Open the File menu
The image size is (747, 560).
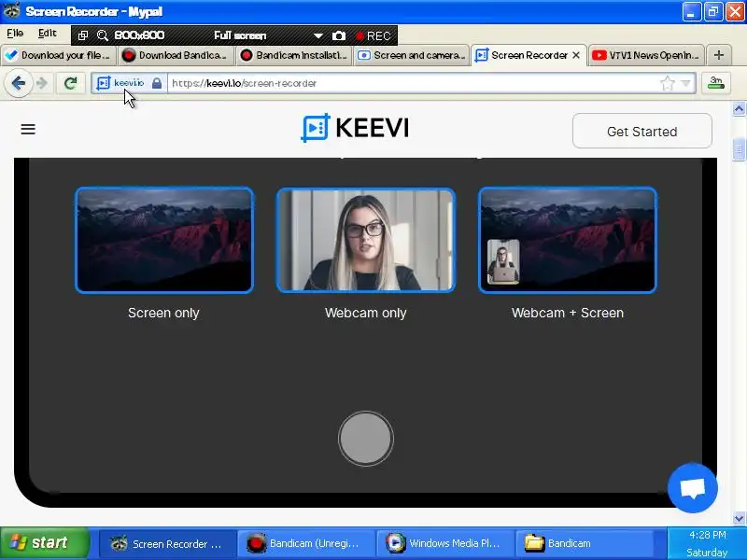click(15, 34)
